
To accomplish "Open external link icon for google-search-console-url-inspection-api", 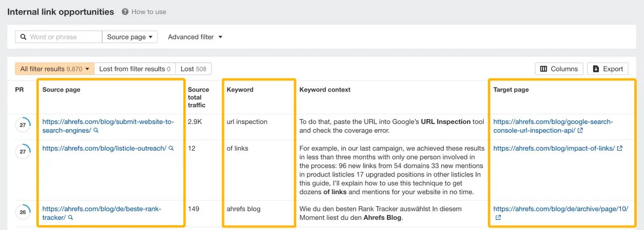I will click(581, 130).
